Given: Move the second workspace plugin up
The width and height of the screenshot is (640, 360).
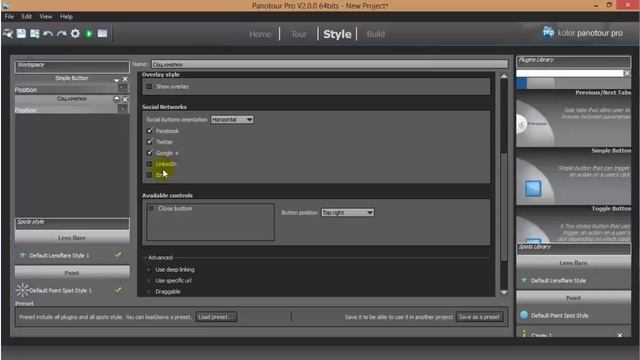Looking at the screenshot, I should click(x=117, y=99).
